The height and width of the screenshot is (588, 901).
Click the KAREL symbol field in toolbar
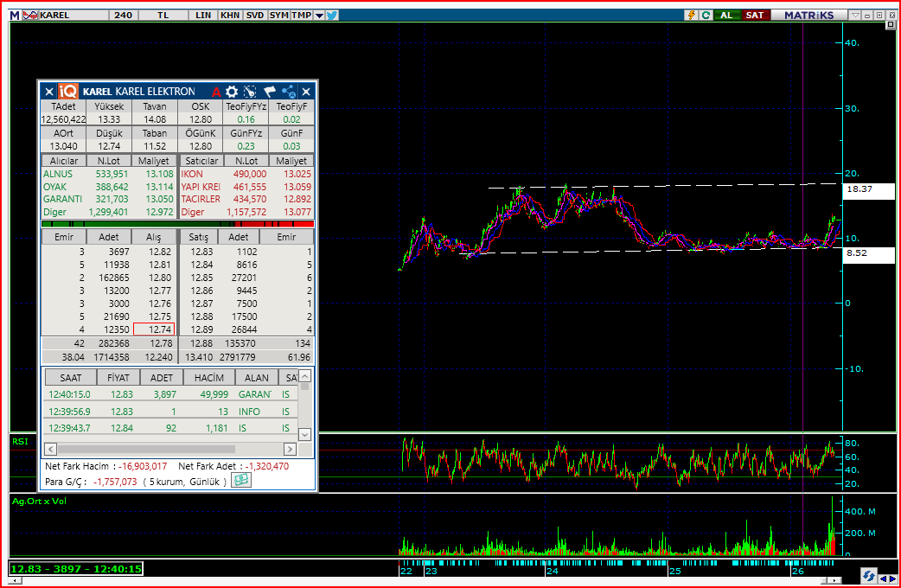[x=73, y=15]
